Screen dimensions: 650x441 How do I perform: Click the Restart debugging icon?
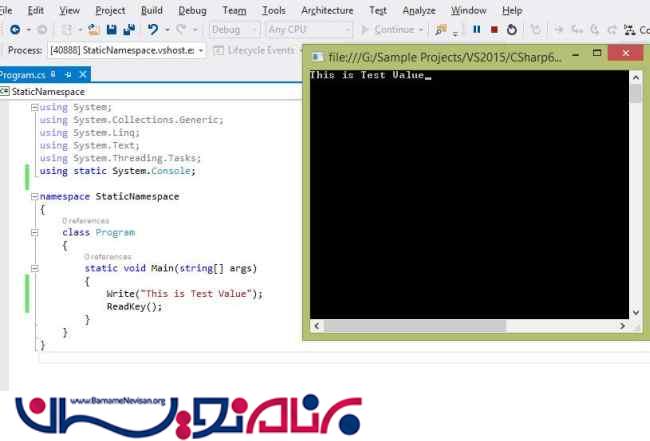512,30
